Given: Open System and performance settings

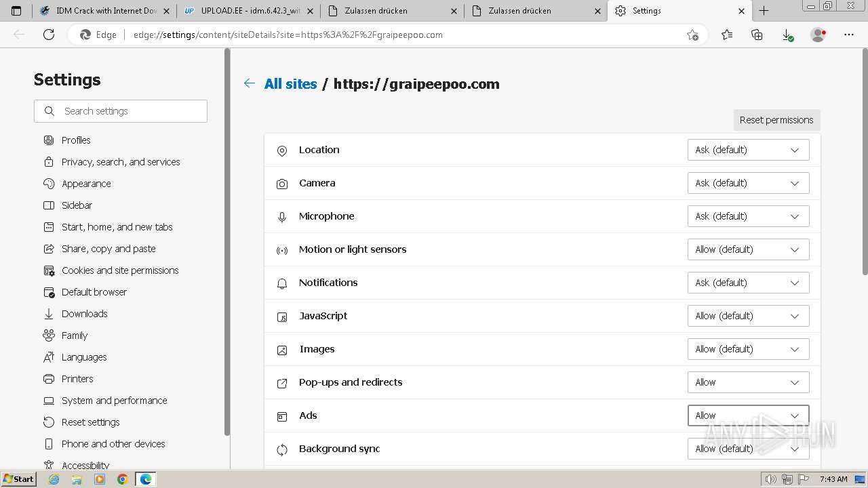Looking at the screenshot, I should [x=115, y=401].
